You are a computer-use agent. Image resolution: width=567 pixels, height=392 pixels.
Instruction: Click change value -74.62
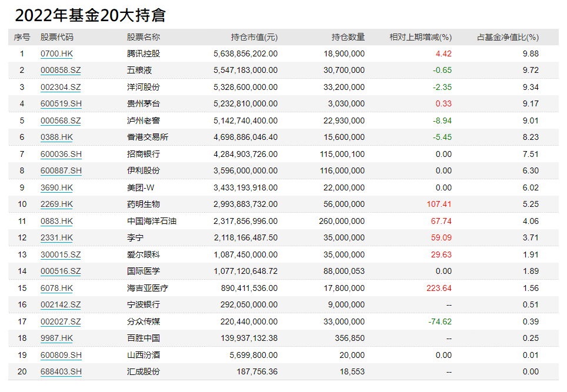[440, 322]
